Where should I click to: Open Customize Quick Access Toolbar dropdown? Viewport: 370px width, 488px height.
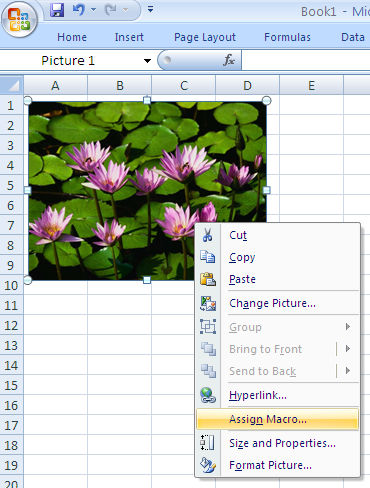point(150,9)
